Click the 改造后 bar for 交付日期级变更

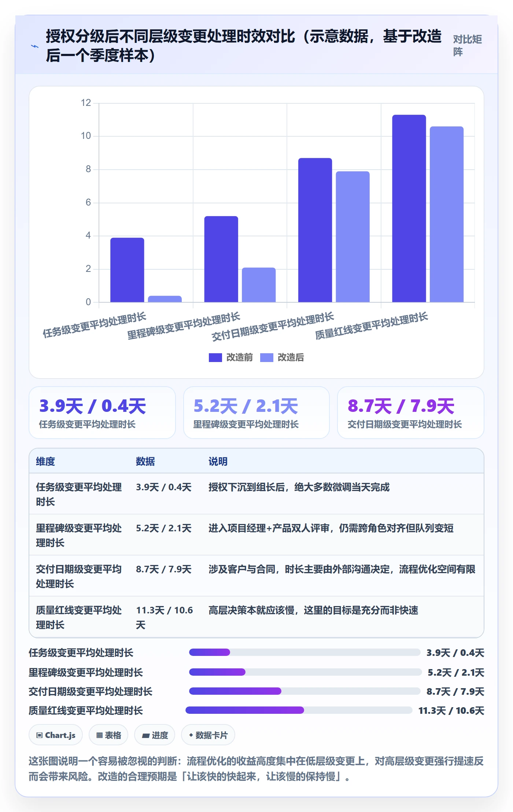pos(353,237)
